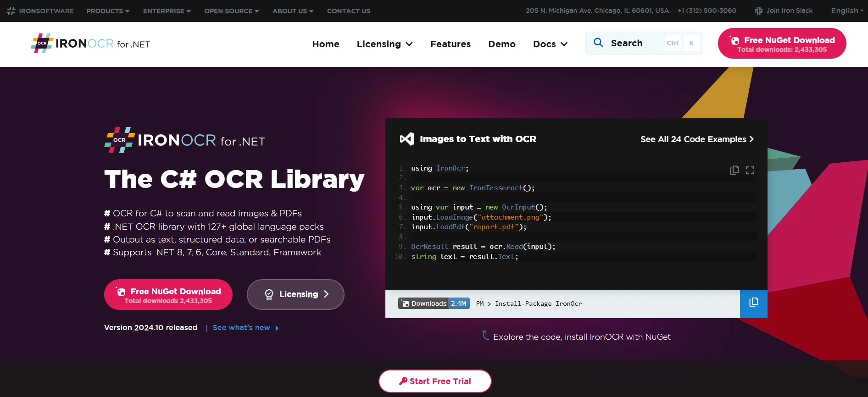The image size is (868, 397).
Task: Expand the Docs navigation dropdown
Action: click(550, 44)
